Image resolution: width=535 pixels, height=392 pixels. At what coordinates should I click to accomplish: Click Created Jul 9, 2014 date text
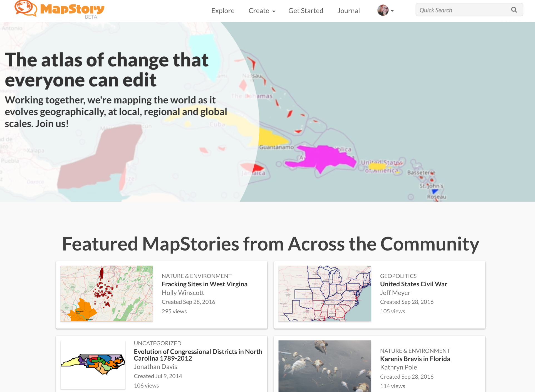[158, 376]
